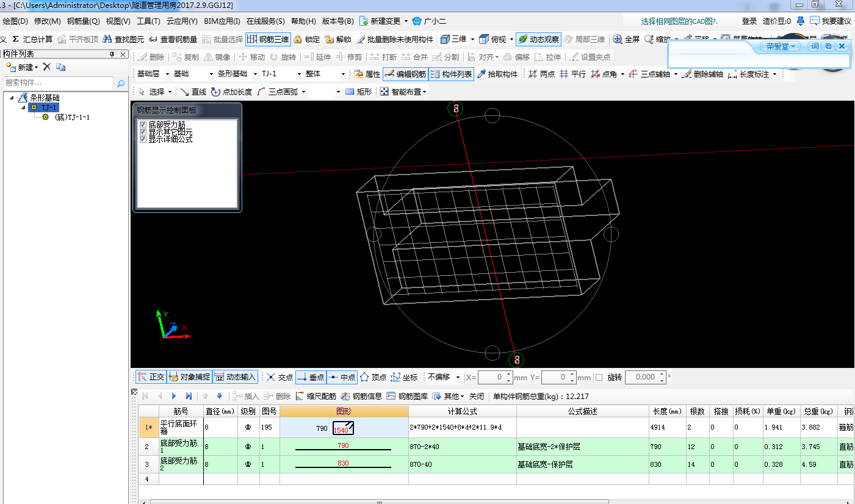This screenshot has width=855, height=504.
Task: Toggle 中点 midpoint snap
Action: click(x=342, y=377)
